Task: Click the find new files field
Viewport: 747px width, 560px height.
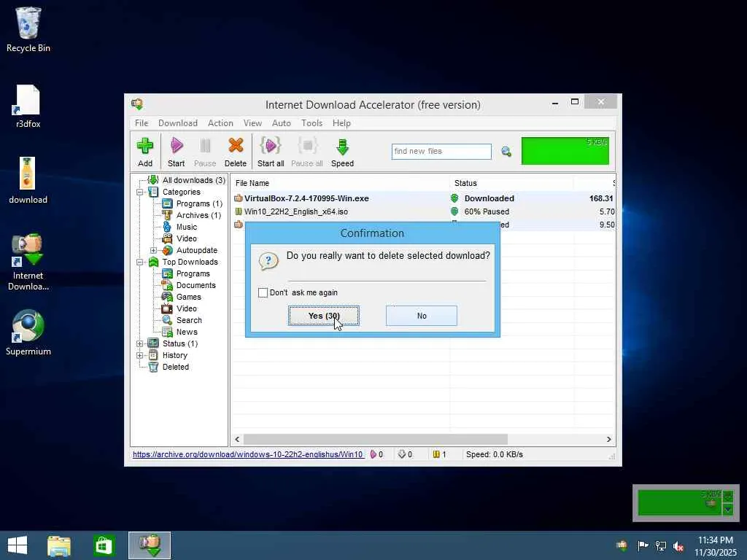Action: (441, 152)
